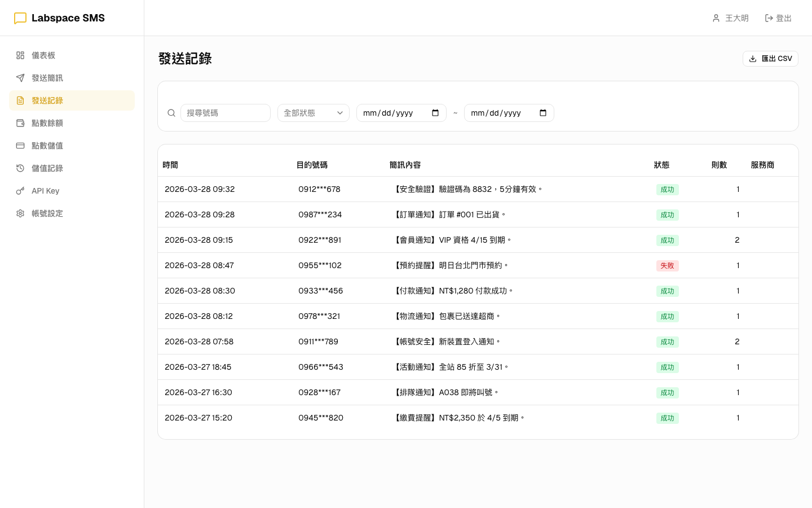Viewport: 812px width, 508px height.
Task: Open the 全部狀態 status dropdown
Action: (314, 113)
